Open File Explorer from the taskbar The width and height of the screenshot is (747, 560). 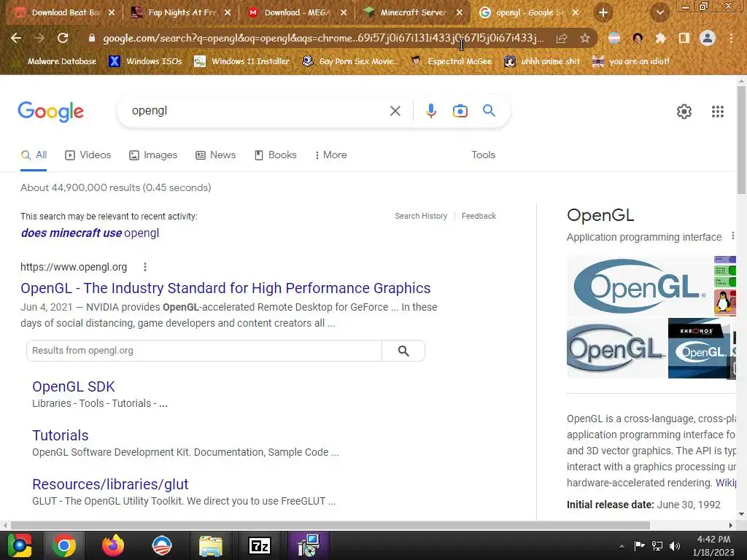click(211, 545)
